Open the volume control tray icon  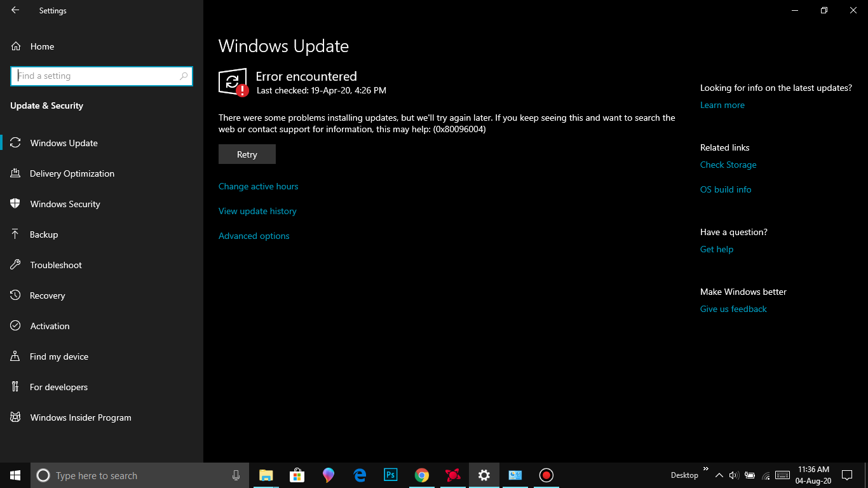click(734, 475)
